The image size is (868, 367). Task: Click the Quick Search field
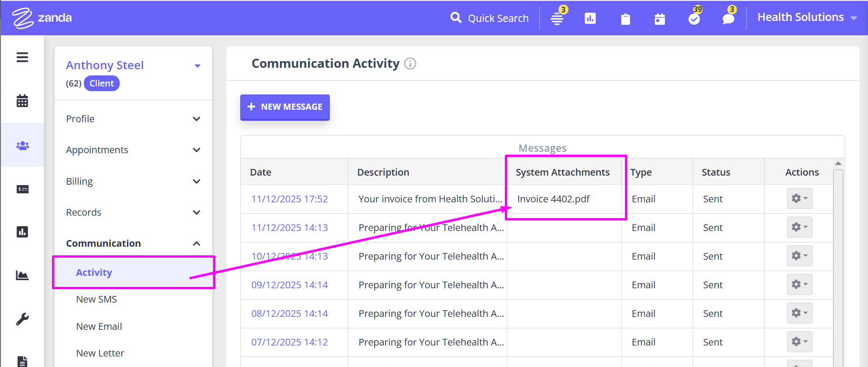coord(498,18)
